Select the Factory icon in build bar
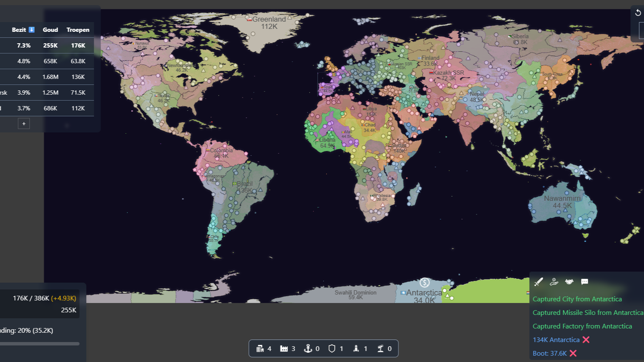Image resolution: width=644 pixels, height=362 pixels. pos(284,348)
